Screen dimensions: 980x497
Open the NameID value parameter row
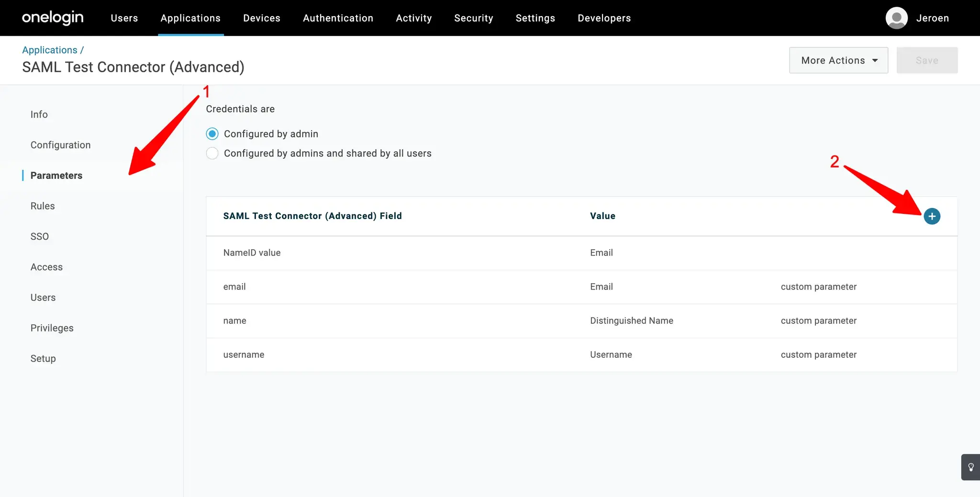pos(581,253)
